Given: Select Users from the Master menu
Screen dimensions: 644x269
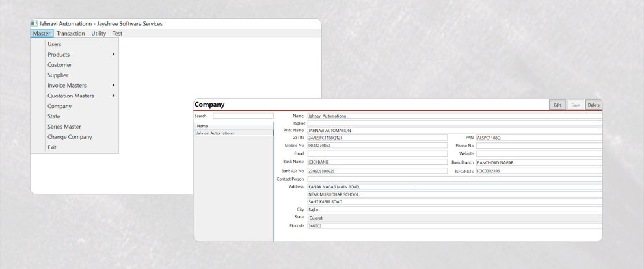Looking at the screenshot, I should click(55, 44).
